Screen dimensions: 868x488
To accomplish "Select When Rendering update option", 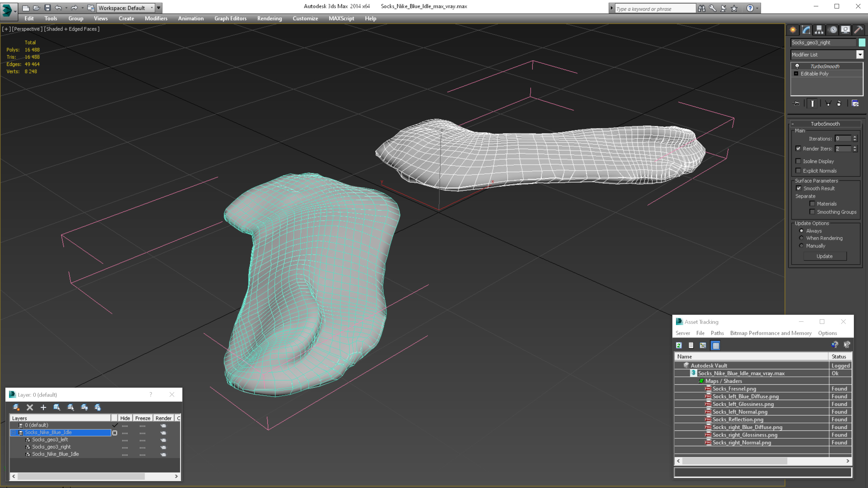I will 801,238.
